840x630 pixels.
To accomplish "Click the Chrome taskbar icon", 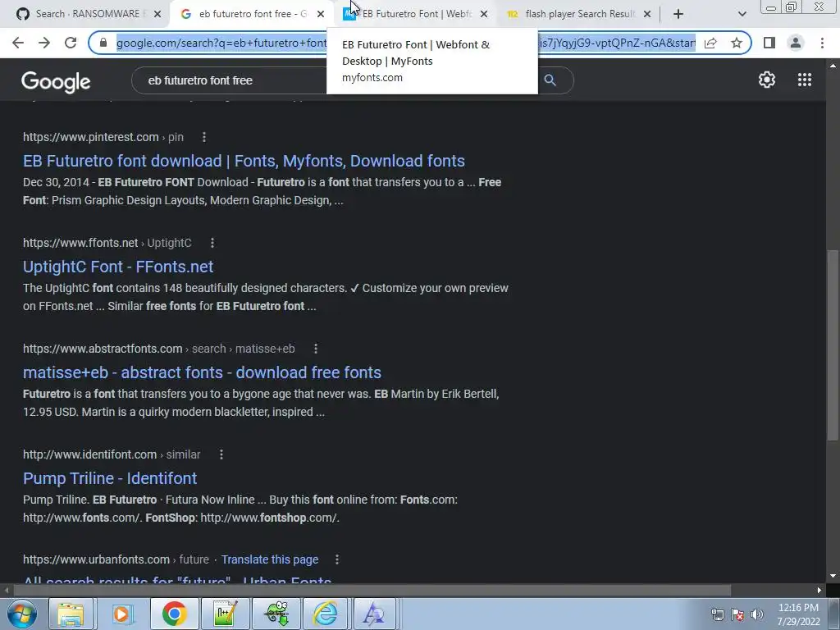I will [174, 614].
